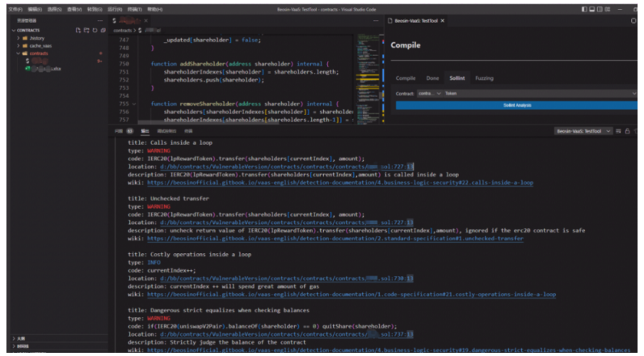
Task: Collapse the CONTRACTS explorer section
Action: coord(14,31)
